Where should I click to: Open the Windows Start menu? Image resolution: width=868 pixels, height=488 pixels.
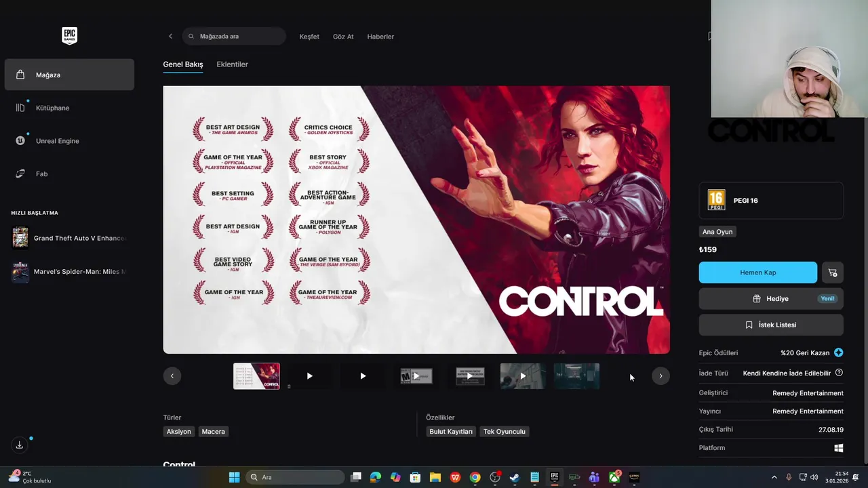pos(234,477)
